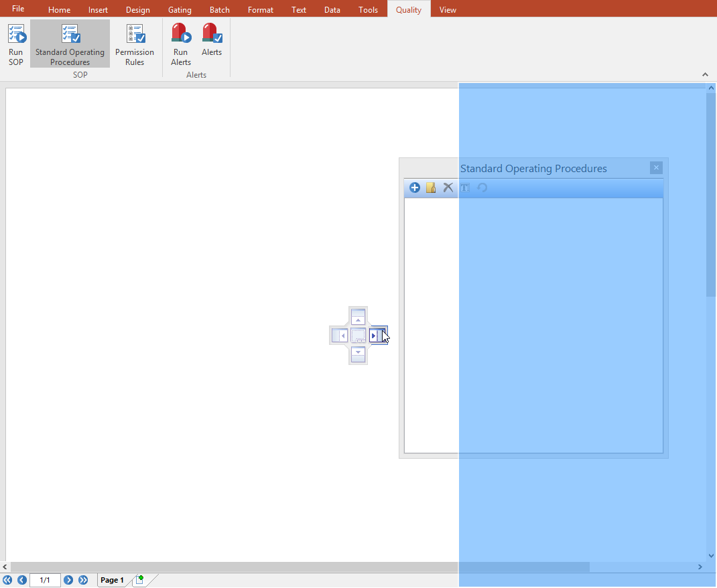Open the File menu
This screenshot has height=588, width=717.
[x=18, y=9]
